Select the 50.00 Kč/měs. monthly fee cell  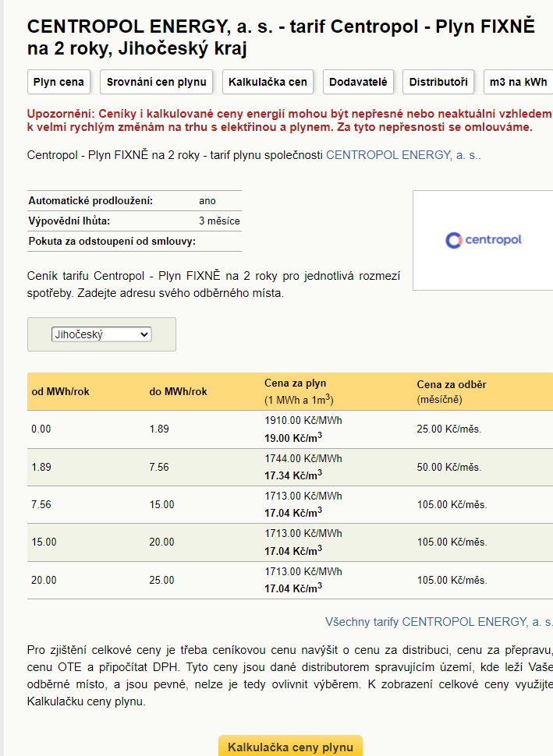(448, 467)
